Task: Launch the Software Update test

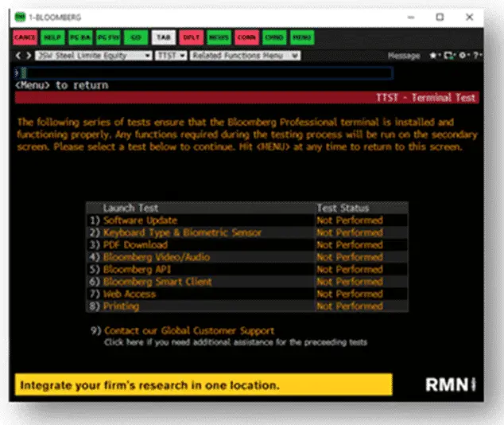Action: 140,220
